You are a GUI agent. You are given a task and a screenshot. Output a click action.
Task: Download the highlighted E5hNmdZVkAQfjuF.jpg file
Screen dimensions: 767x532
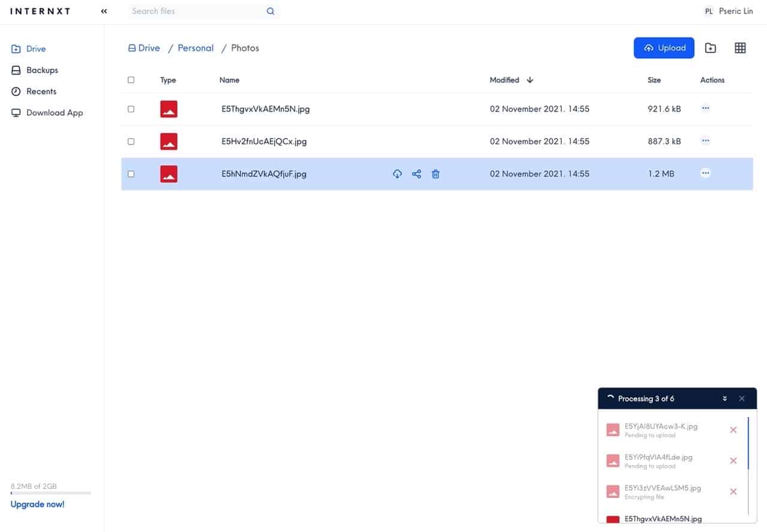[397, 174]
